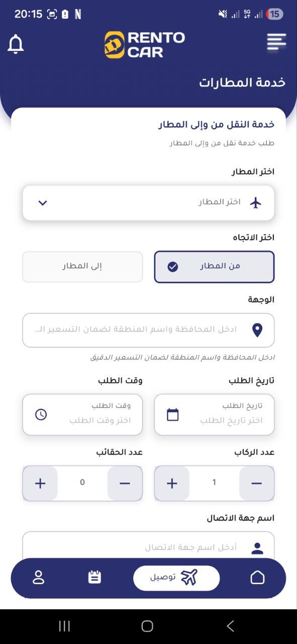Tap the location pin icon in الوجهة field
Viewport: 297px width, 644px height.
[257, 330]
